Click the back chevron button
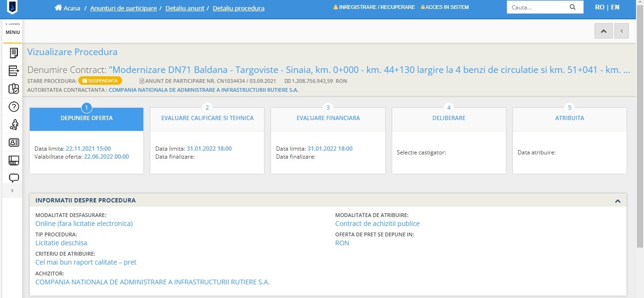Viewport: 644px width, 298px height. point(621,31)
